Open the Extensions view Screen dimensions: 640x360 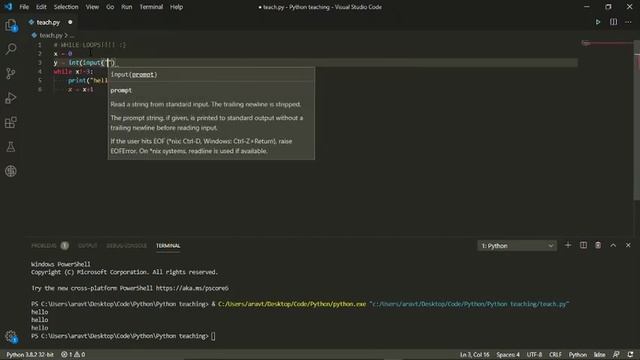pos(11,122)
